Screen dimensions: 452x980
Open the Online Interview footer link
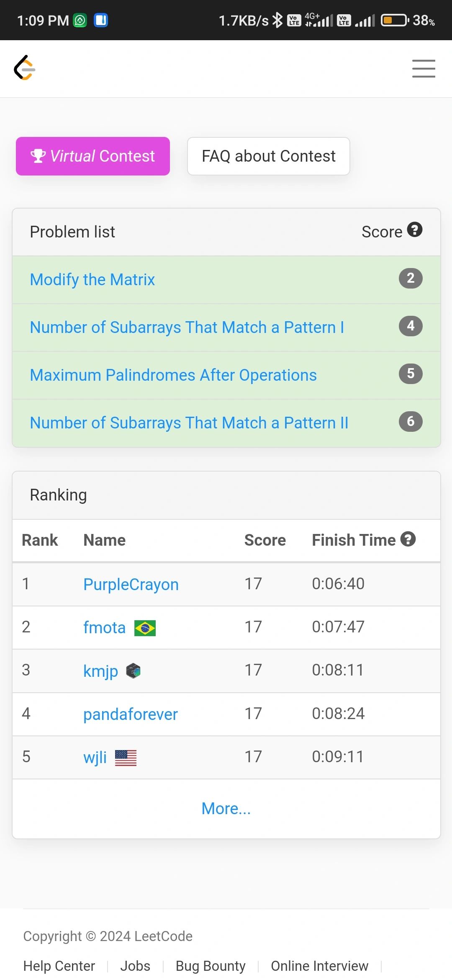click(320, 966)
